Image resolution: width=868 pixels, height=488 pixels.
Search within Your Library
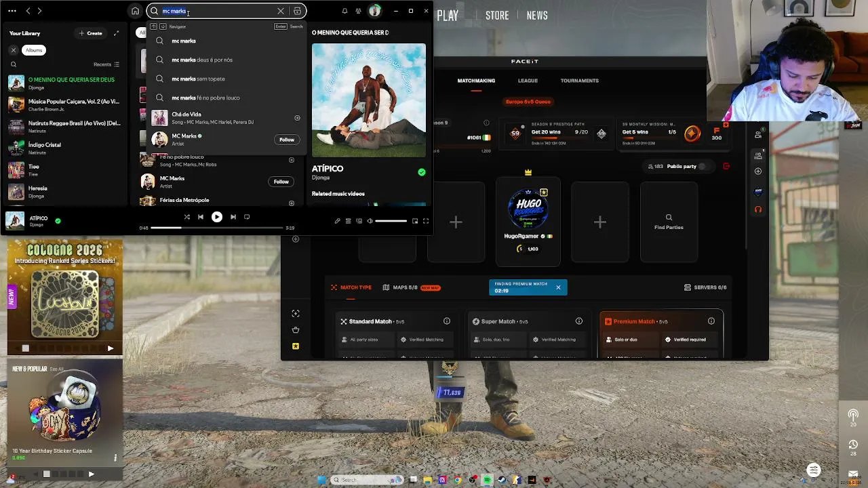coord(13,64)
